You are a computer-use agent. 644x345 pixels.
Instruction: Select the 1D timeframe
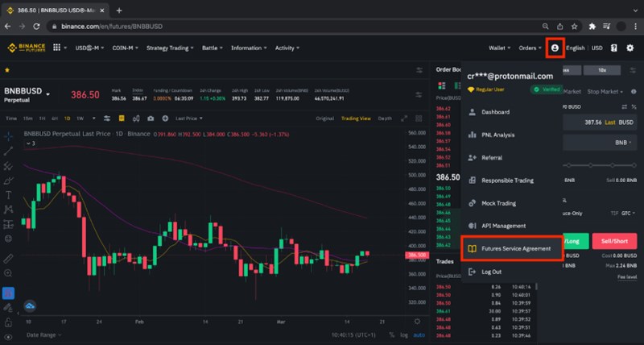click(67, 118)
